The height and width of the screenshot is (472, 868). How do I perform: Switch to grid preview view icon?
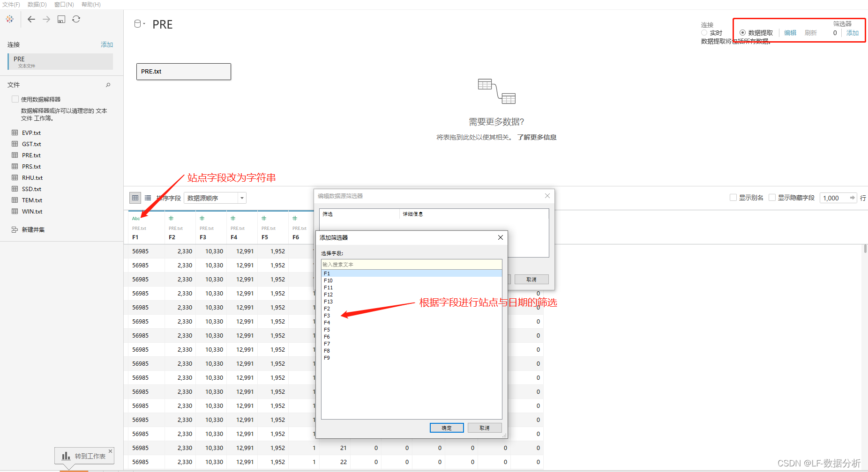click(x=135, y=198)
